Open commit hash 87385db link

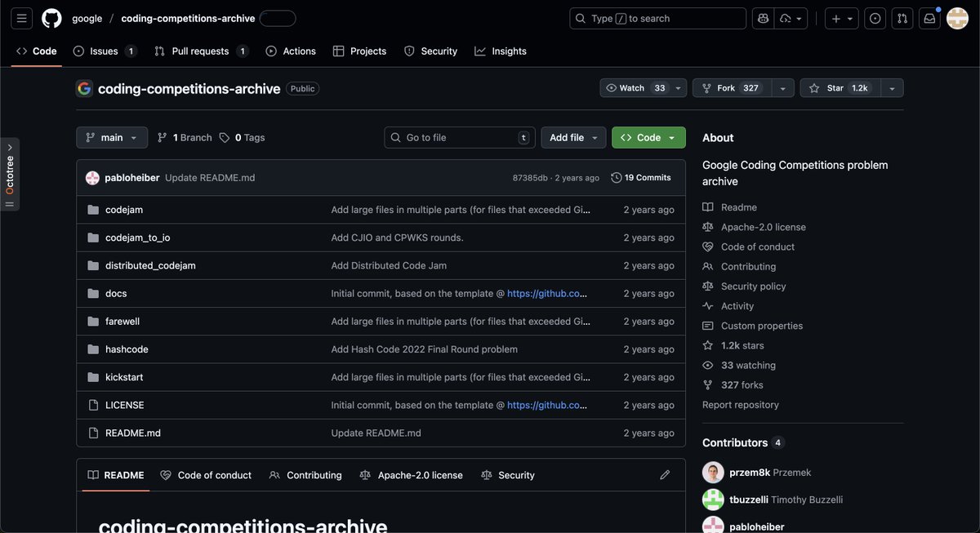pos(530,178)
